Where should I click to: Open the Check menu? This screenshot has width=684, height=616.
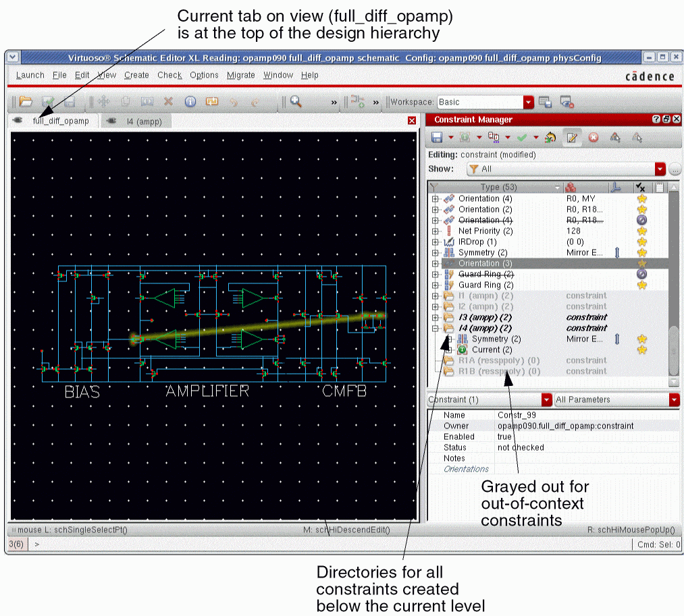pyautogui.click(x=169, y=75)
